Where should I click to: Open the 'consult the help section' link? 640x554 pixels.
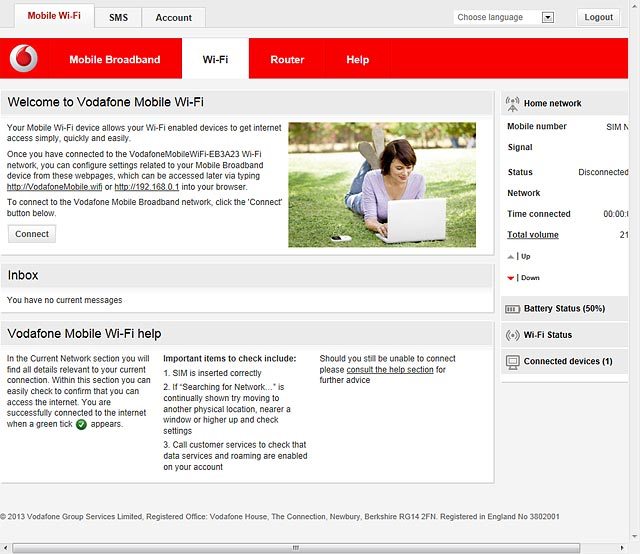click(390, 369)
